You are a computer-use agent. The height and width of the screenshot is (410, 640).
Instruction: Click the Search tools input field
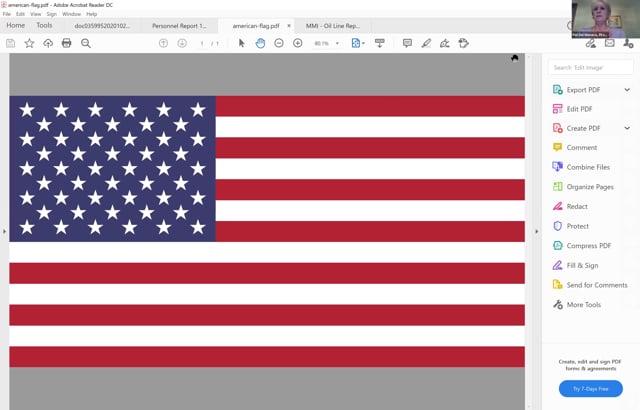591,67
